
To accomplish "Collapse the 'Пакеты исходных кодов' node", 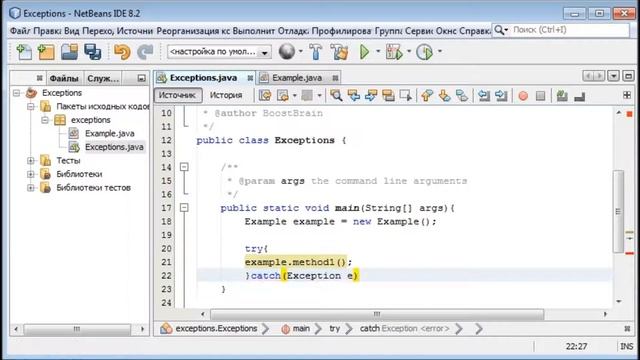I will [x=31, y=107].
